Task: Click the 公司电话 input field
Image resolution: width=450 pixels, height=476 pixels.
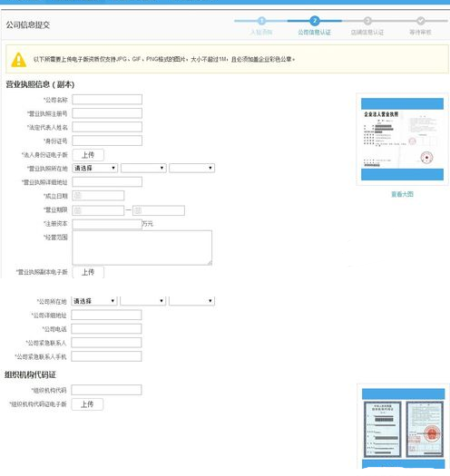Action: 106,329
